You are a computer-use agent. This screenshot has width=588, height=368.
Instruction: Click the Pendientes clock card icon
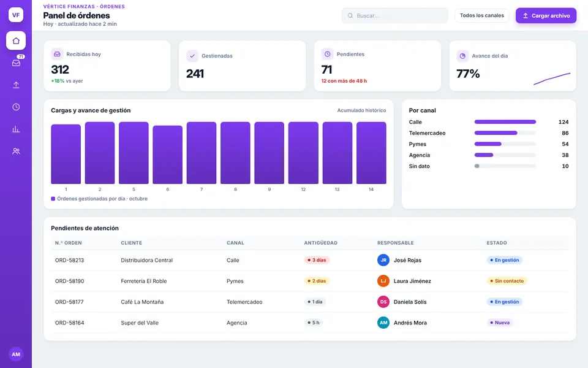click(x=327, y=54)
